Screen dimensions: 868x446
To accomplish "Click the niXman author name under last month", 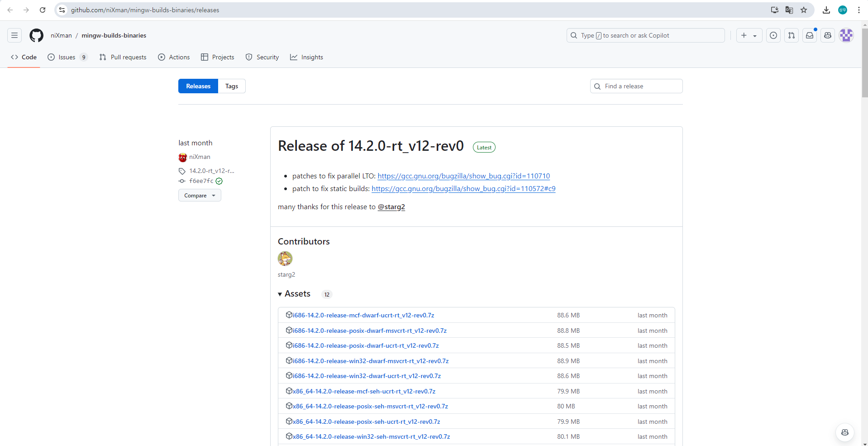I will click(x=200, y=157).
